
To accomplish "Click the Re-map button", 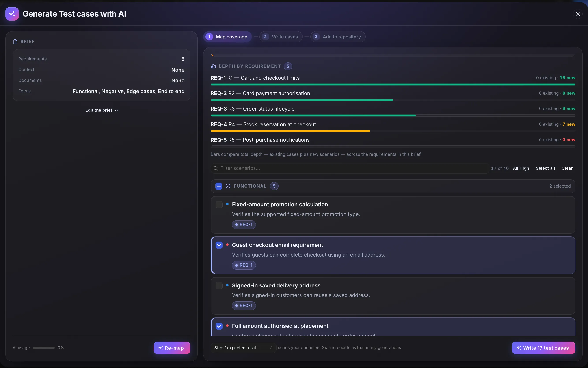I will [x=172, y=348].
